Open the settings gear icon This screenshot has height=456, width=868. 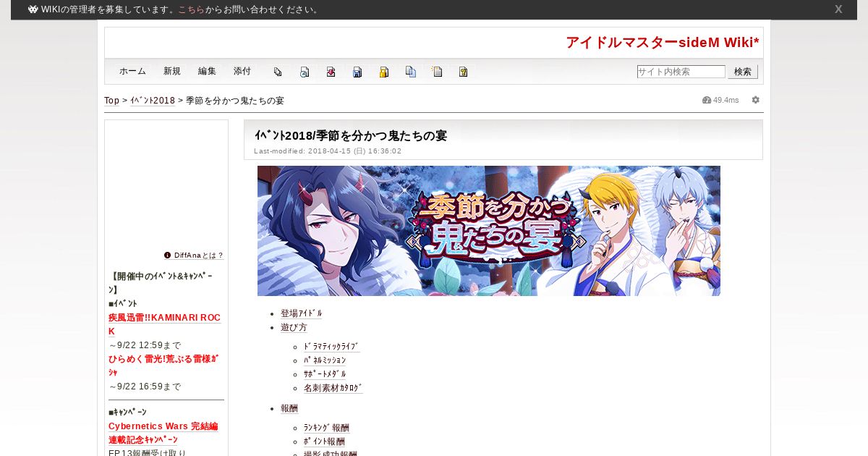(x=756, y=100)
